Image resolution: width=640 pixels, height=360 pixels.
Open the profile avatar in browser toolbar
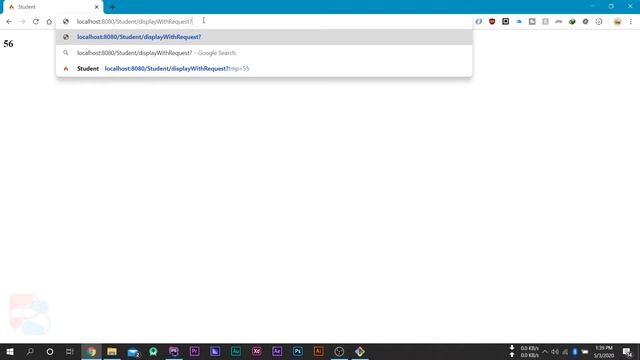617,22
